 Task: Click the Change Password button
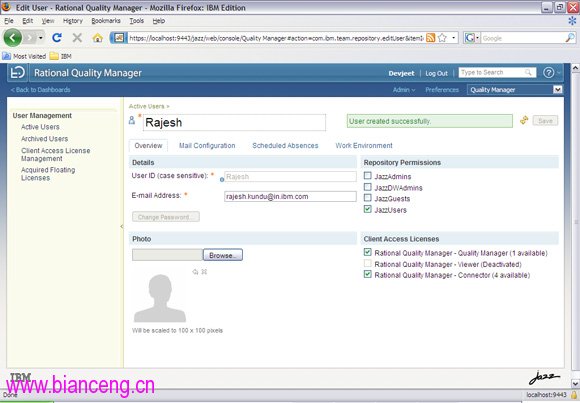(x=166, y=217)
